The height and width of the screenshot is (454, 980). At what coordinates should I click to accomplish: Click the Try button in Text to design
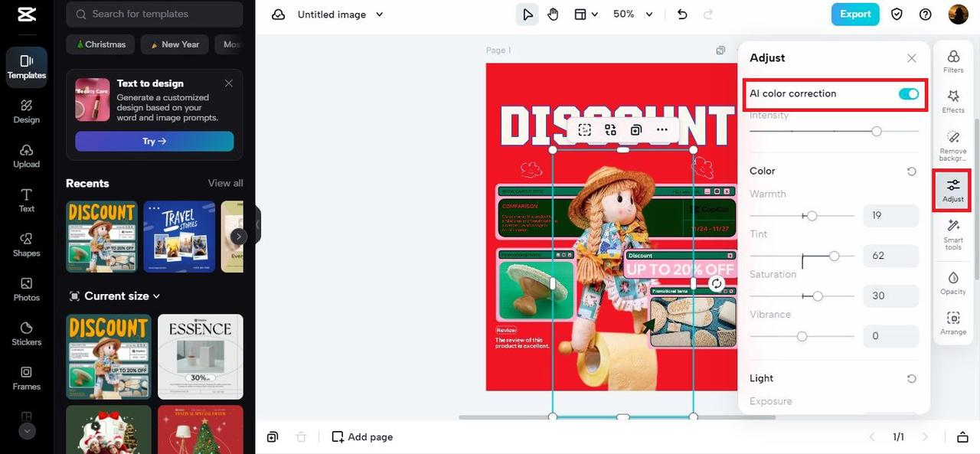pyautogui.click(x=155, y=142)
